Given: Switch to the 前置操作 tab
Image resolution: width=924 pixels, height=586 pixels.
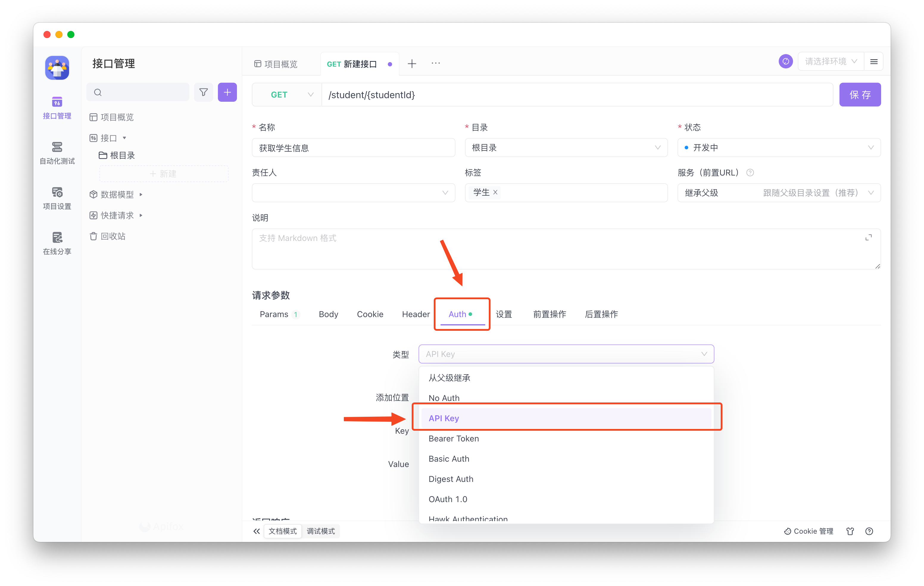Looking at the screenshot, I should click(550, 314).
